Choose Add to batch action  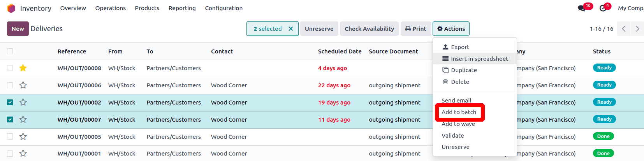pos(475,112)
